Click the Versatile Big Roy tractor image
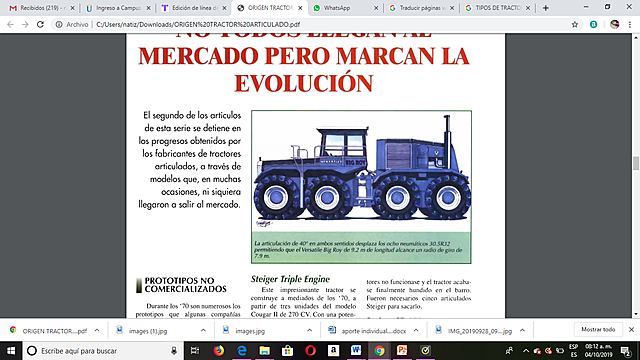Screen dimensions: 640x360 pos(361,171)
